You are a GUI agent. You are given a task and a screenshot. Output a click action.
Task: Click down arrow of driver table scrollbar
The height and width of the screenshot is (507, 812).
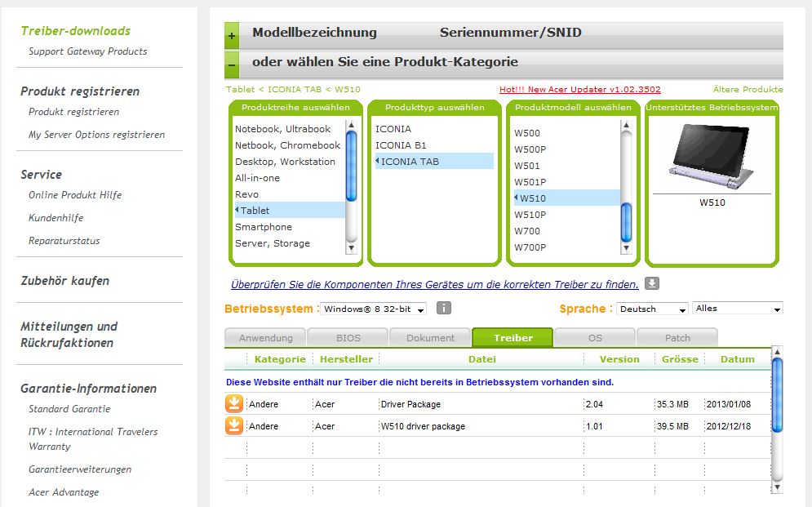pos(776,487)
